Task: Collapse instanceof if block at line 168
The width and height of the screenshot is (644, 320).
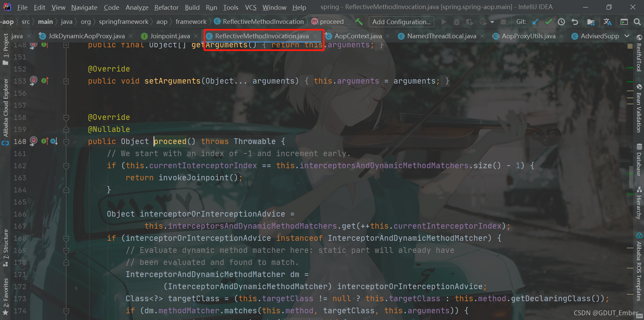Action: 66,238
